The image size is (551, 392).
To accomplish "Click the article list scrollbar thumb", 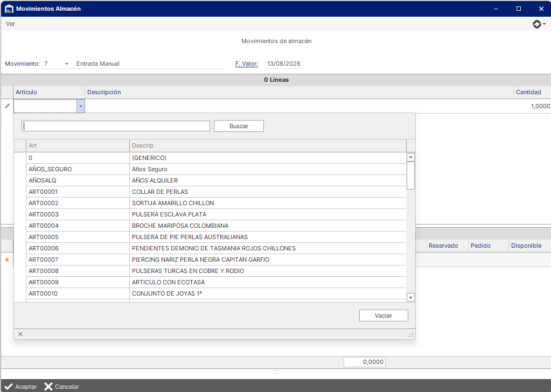I will 410,176.
